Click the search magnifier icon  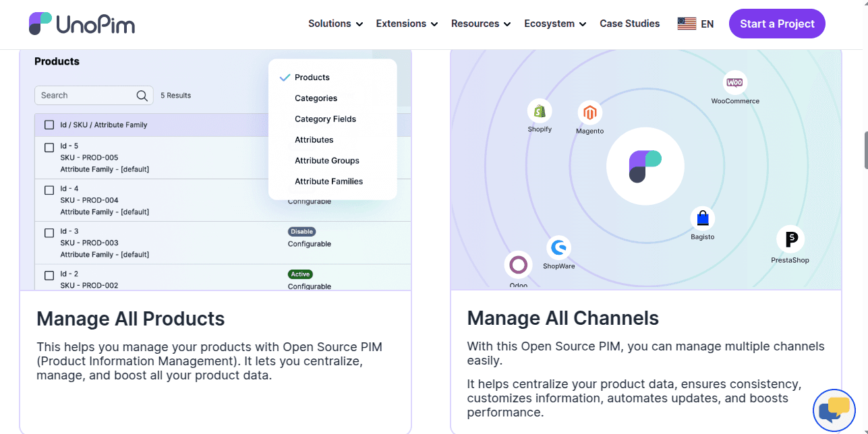142,96
